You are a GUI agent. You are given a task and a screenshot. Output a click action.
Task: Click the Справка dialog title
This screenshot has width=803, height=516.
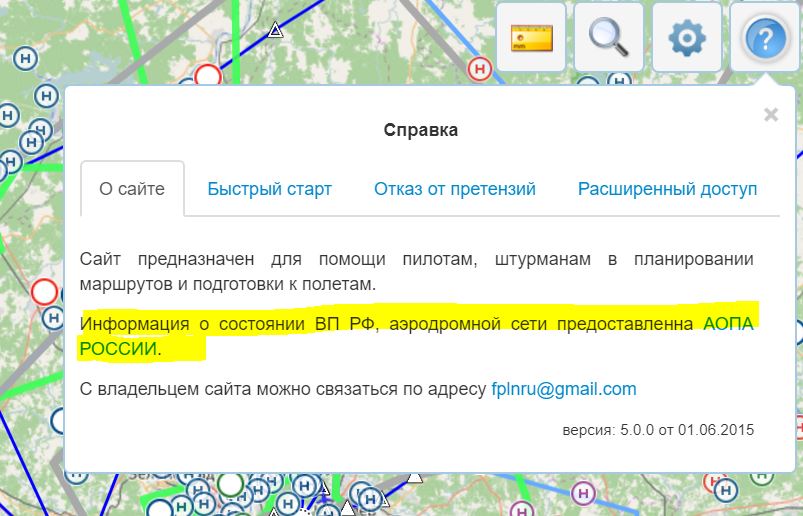[421, 130]
